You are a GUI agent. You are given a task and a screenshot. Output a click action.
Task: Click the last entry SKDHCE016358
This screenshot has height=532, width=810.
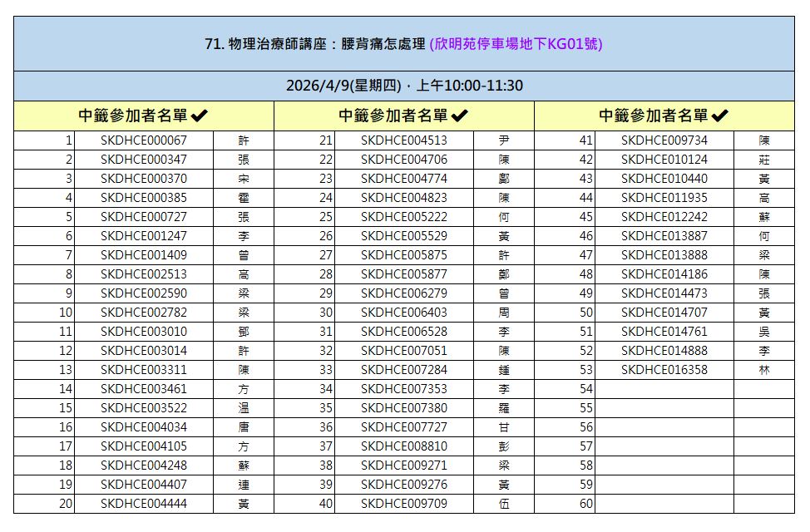pos(664,369)
